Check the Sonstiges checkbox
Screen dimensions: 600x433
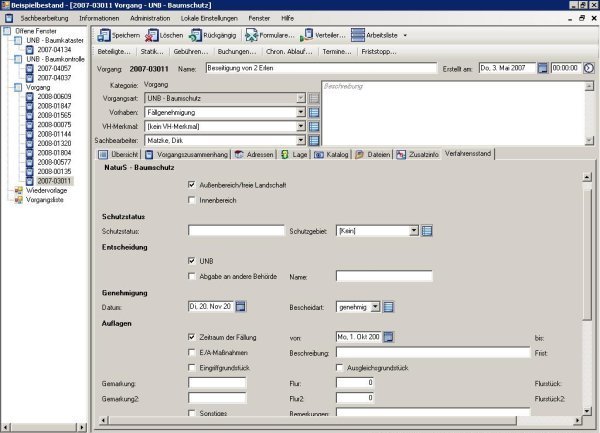pos(192,413)
